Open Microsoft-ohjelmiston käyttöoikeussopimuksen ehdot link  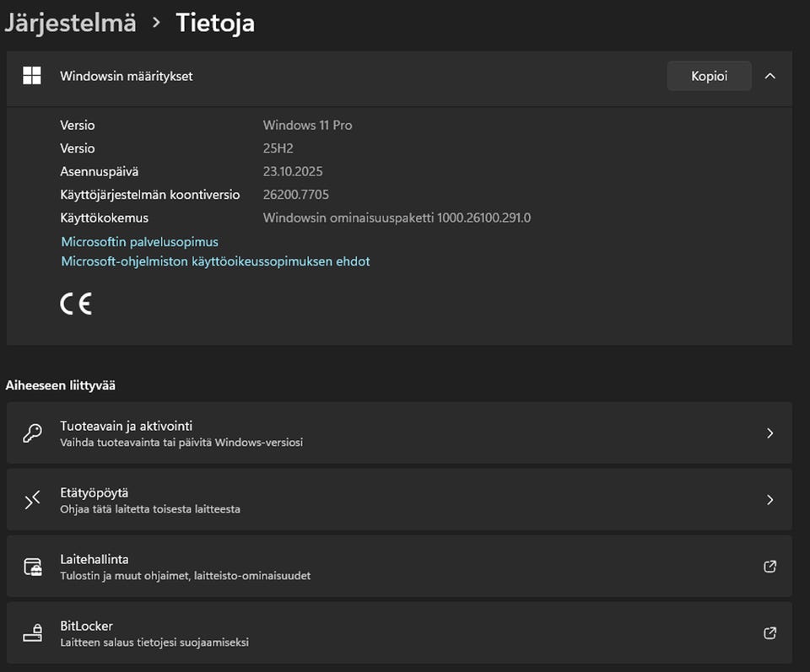pyautogui.click(x=215, y=261)
